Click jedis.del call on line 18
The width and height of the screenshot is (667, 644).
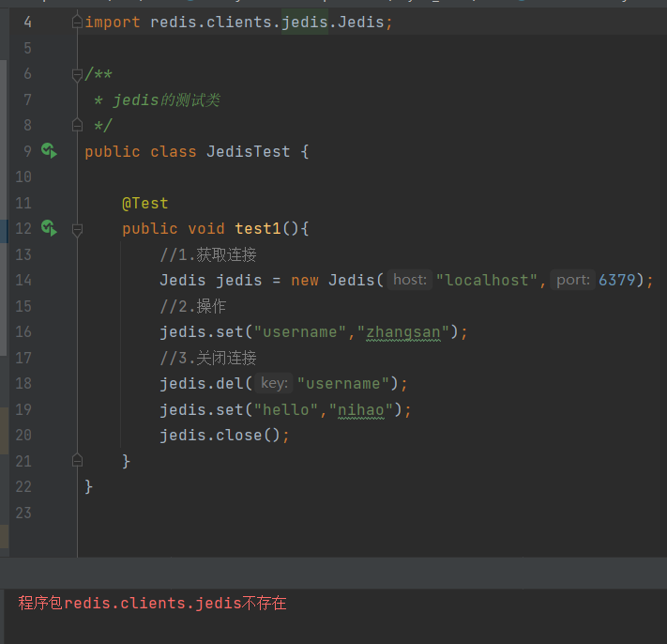pyautogui.click(x=283, y=384)
